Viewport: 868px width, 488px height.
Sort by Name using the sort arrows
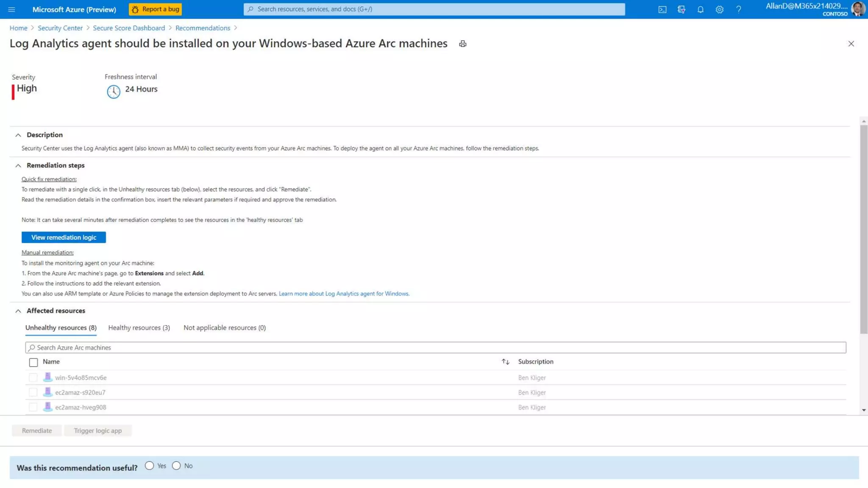point(505,361)
